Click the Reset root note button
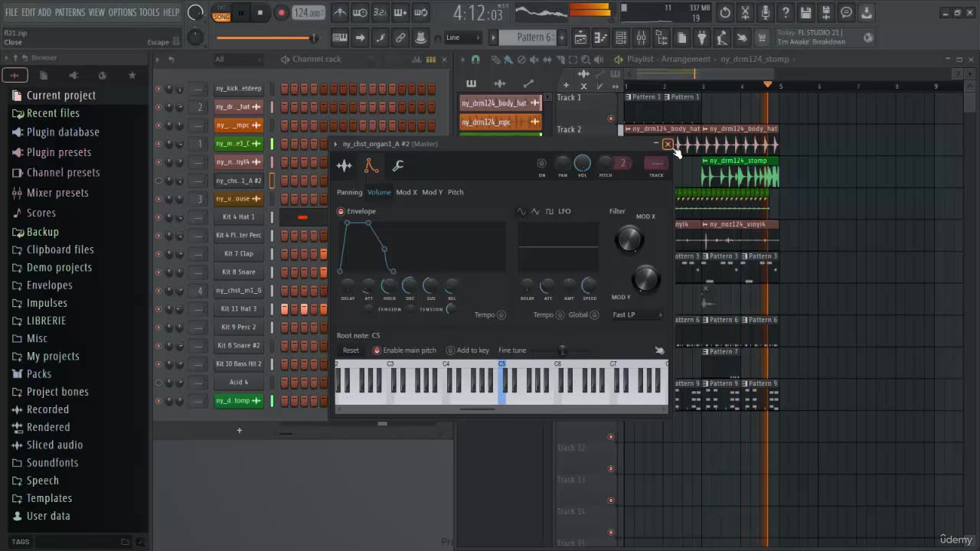This screenshot has width=980, height=551. [351, 350]
